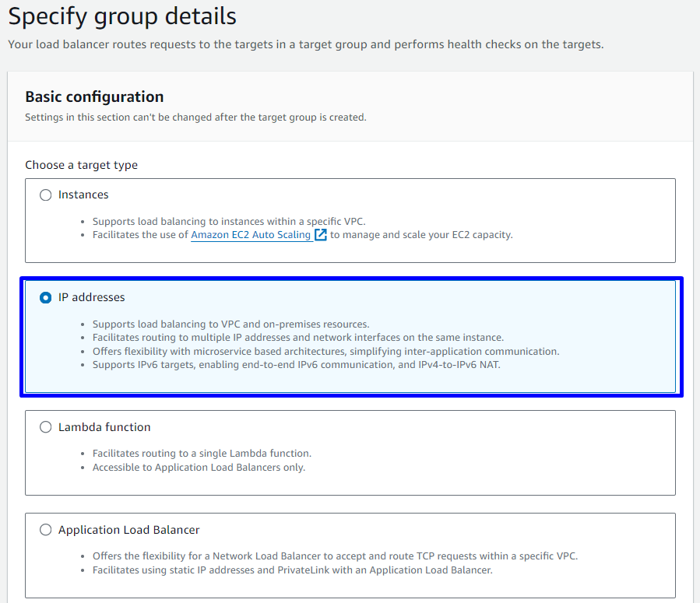
Task: Click the "Specify group details" page heading
Action: coord(122,16)
